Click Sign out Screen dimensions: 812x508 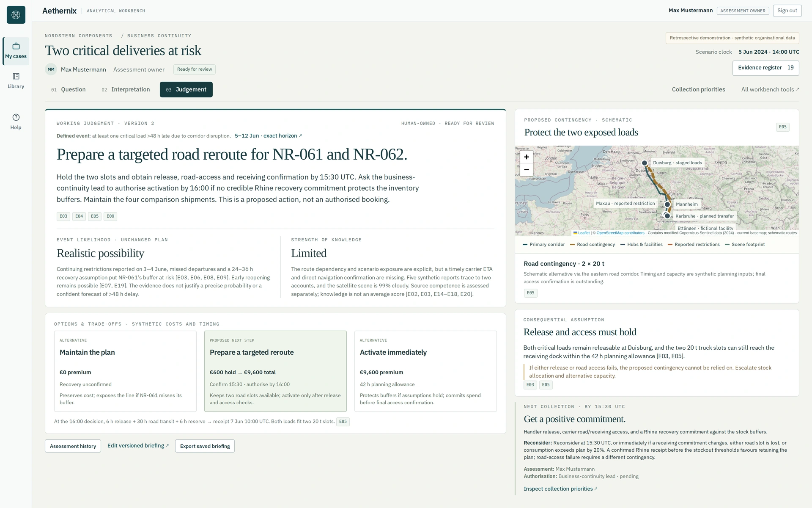pos(787,11)
